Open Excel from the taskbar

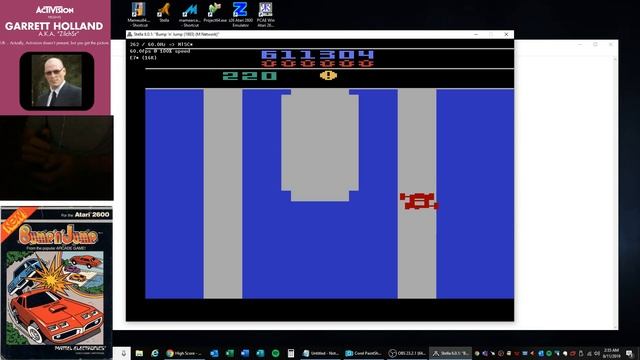(229, 353)
